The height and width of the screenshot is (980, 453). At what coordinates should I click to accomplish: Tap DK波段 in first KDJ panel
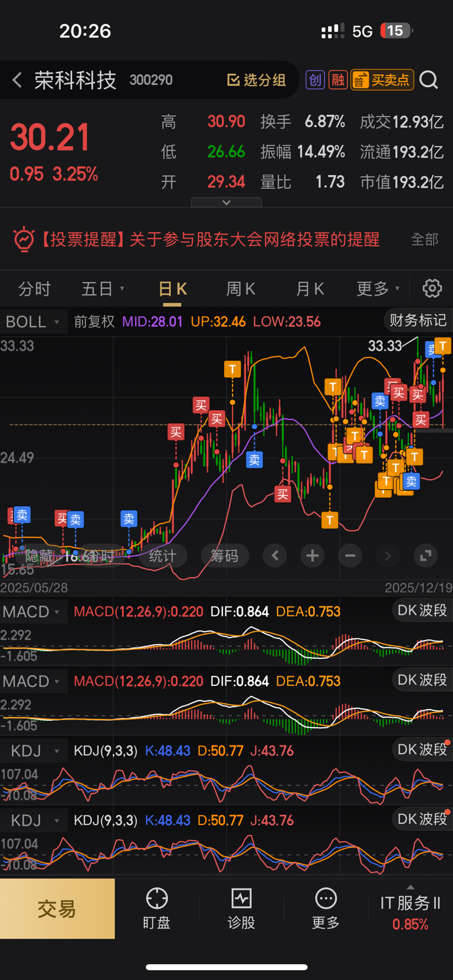(x=422, y=749)
